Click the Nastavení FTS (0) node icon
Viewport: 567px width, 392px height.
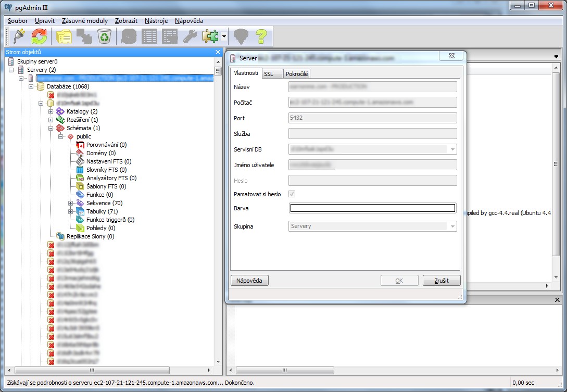coord(80,161)
